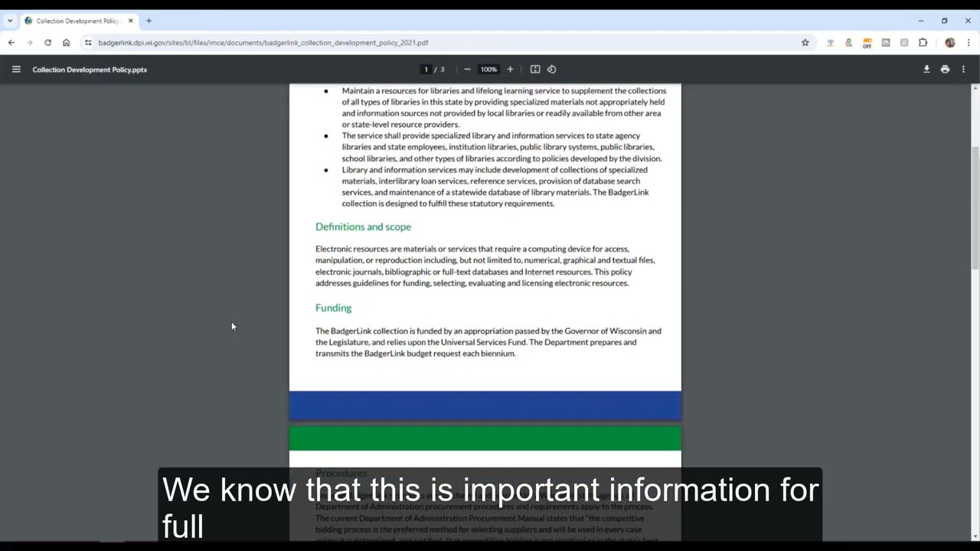
Task: Open Chrome three-dot menu
Action: [969, 43]
